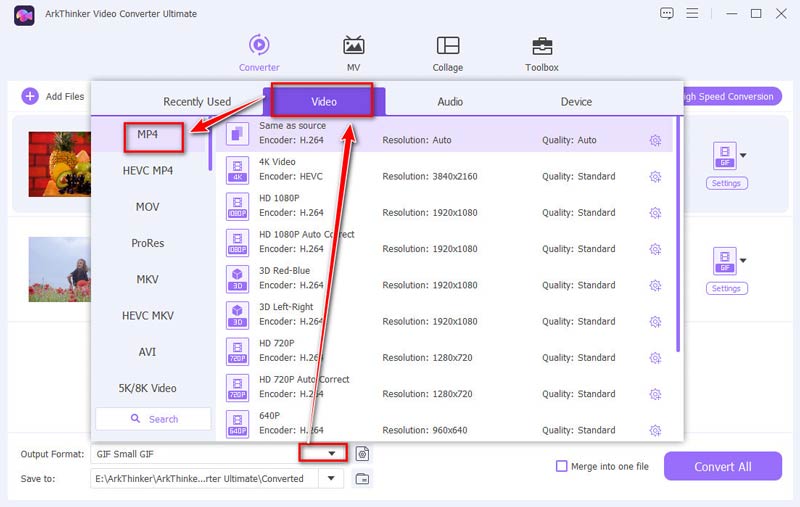Click the HD 1080P format icon
This screenshot has width=800, height=507.
237,206
